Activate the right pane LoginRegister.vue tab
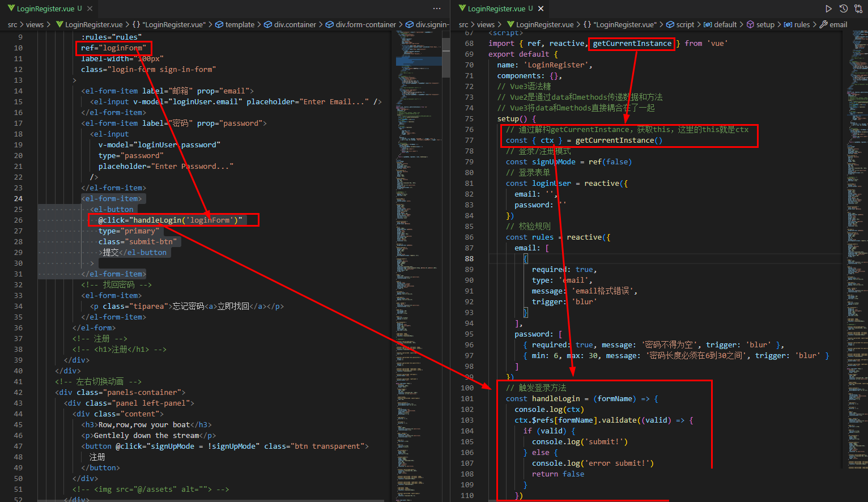The width and height of the screenshot is (868, 502). [501, 8]
